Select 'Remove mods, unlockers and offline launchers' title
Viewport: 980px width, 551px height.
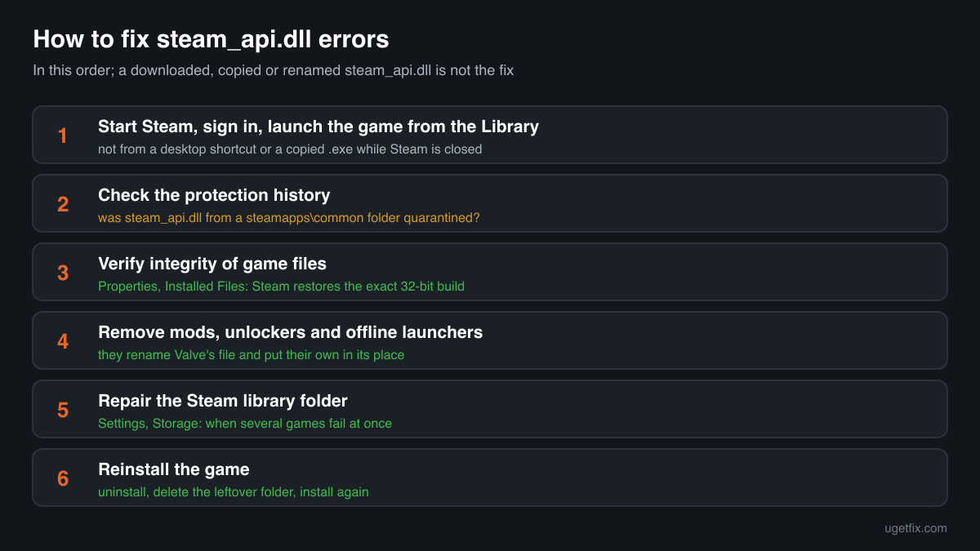[x=291, y=332]
